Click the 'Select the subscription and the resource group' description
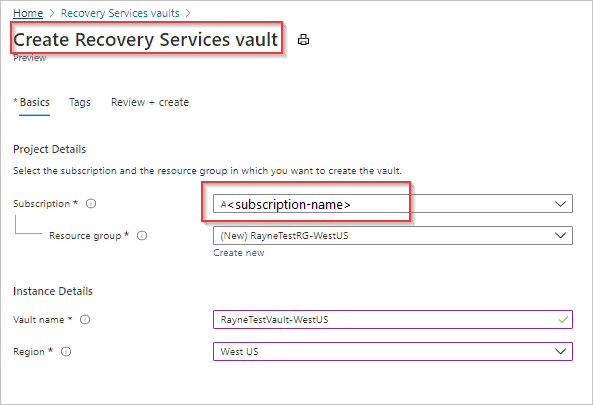The image size is (593, 405). tap(207, 171)
